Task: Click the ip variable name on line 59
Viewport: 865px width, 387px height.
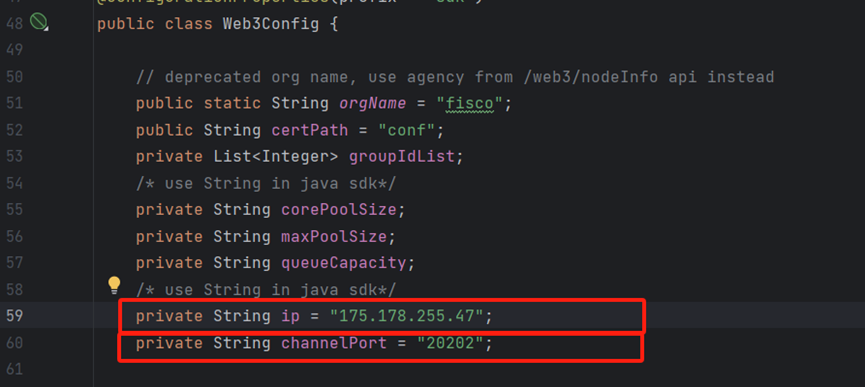Action: [x=290, y=316]
